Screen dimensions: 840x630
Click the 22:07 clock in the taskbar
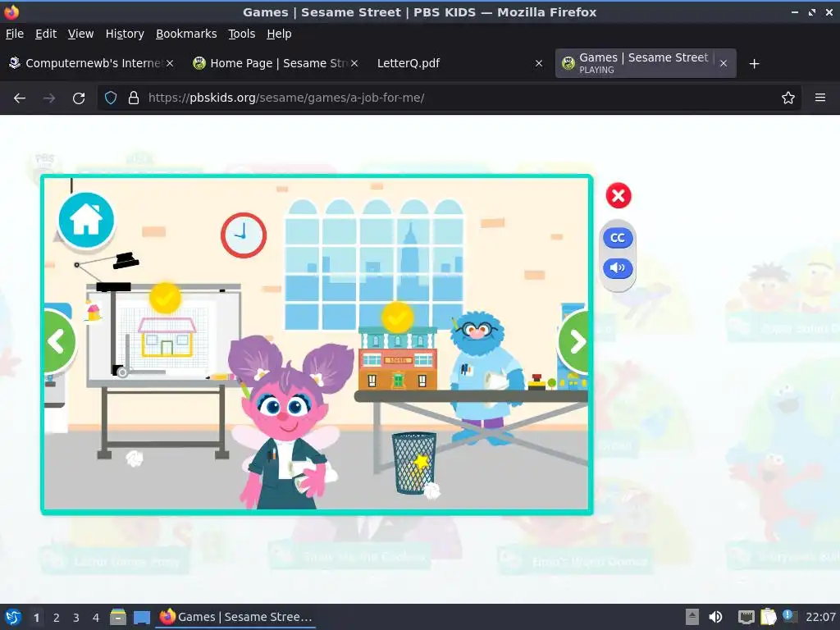point(820,617)
